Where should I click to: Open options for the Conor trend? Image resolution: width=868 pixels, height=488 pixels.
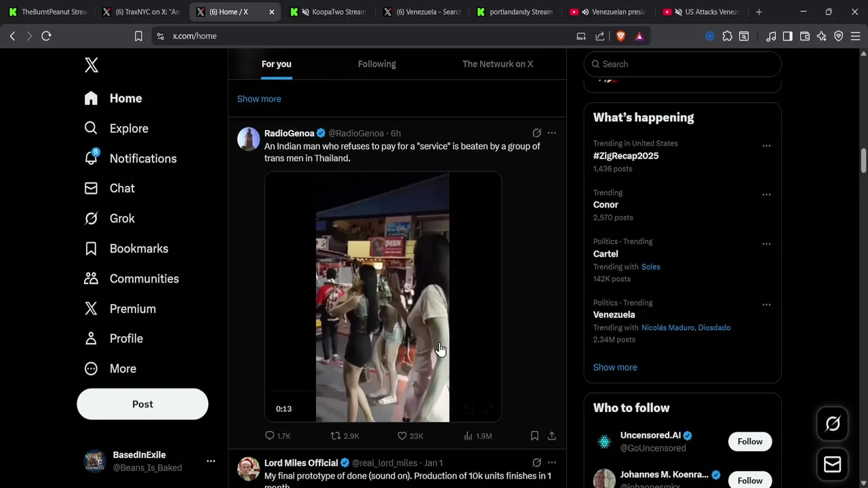(x=766, y=195)
